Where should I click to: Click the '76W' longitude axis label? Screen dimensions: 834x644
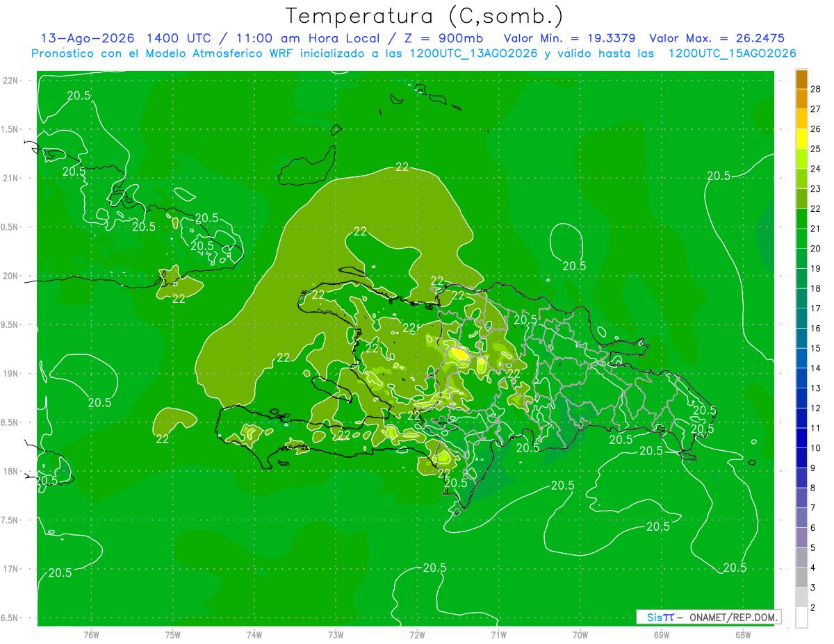pyautogui.click(x=91, y=635)
